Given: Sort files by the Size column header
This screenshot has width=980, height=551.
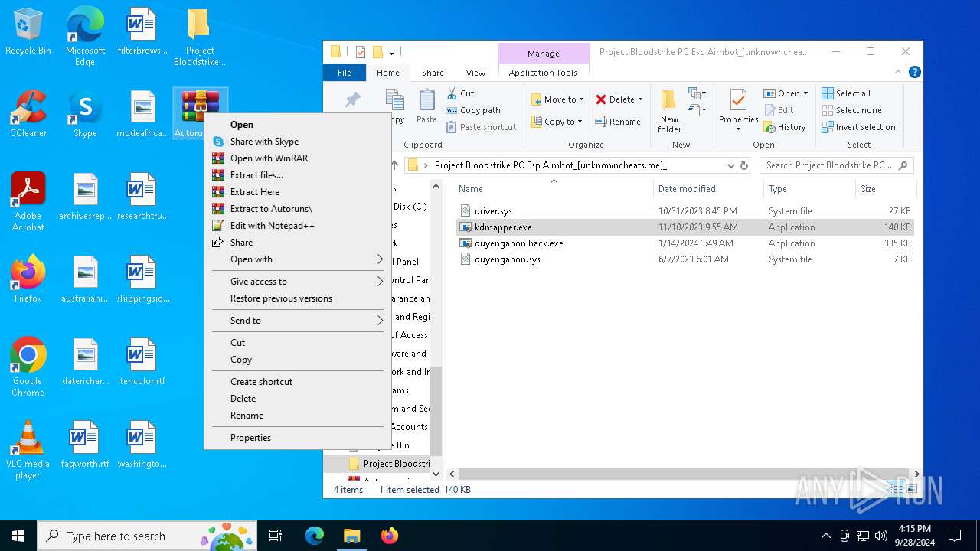Looking at the screenshot, I should pyautogui.click(x=885, y=189).
